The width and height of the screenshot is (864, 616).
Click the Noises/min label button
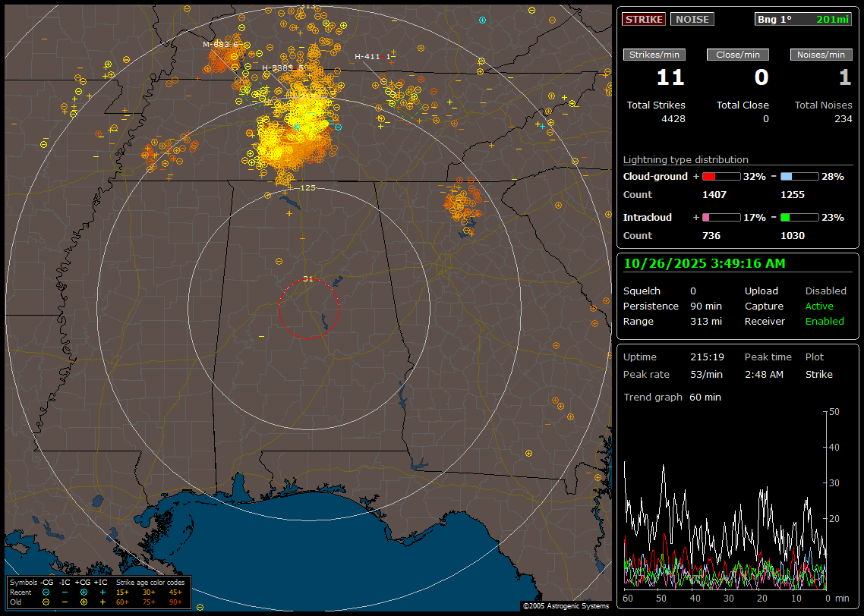[821, 55]
